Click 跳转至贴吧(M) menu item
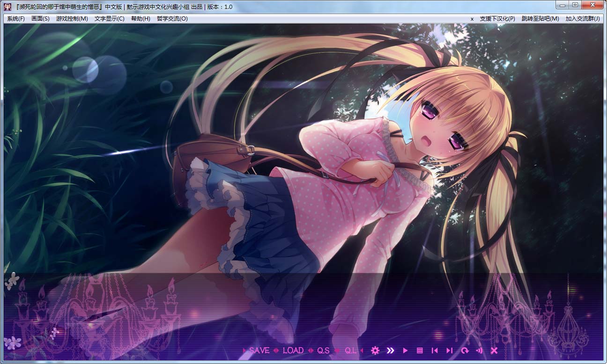Viewport: 607px width, 364px height. [540, 19]
